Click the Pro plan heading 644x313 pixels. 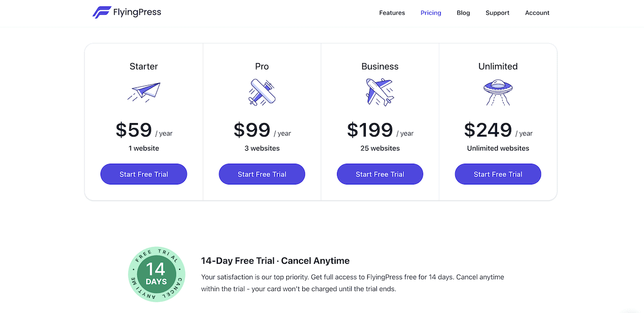[262, 66]
